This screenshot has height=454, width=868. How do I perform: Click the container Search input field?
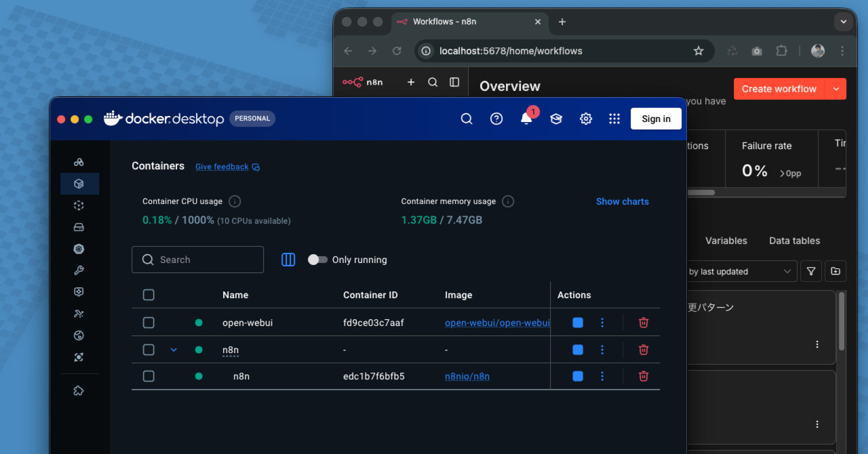tap(198, 260)
